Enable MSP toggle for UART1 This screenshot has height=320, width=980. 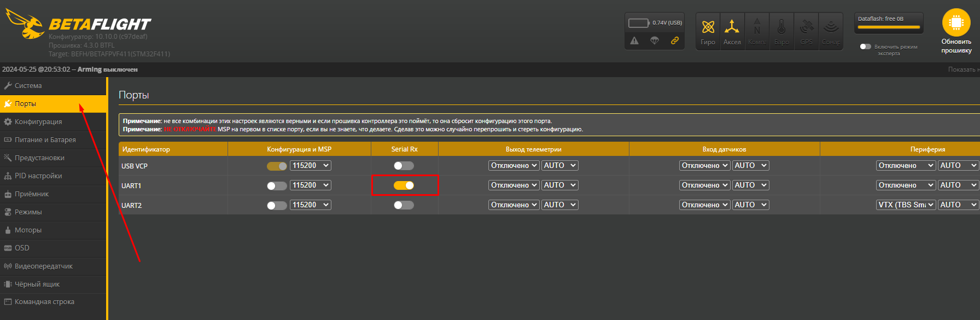tap(277, 186)
